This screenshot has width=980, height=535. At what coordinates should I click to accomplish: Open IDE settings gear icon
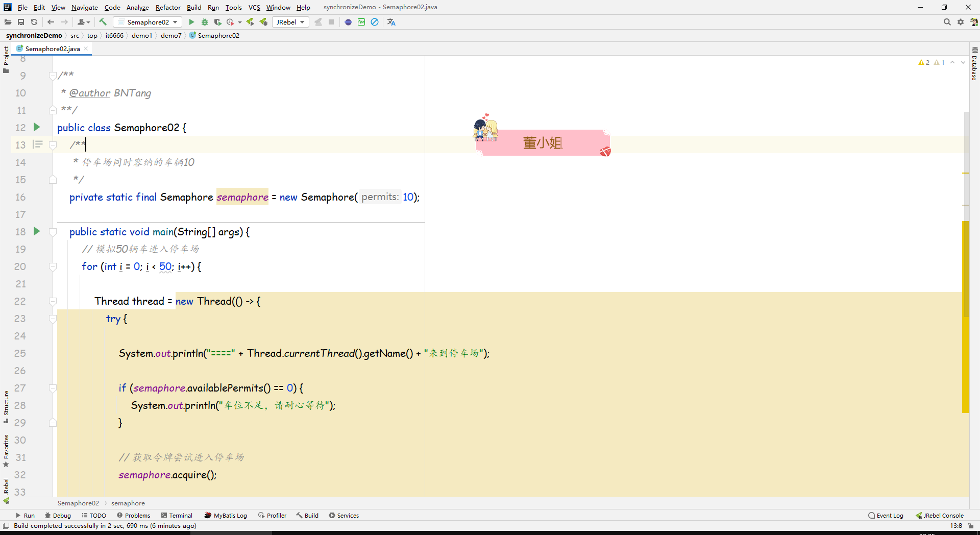coord(961,22)
